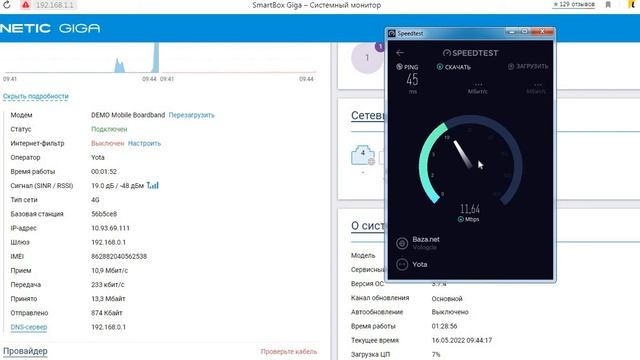Click the 233 кбит/с transmit speed
This screenshot has width=640, height=360.
click(108, 284)
